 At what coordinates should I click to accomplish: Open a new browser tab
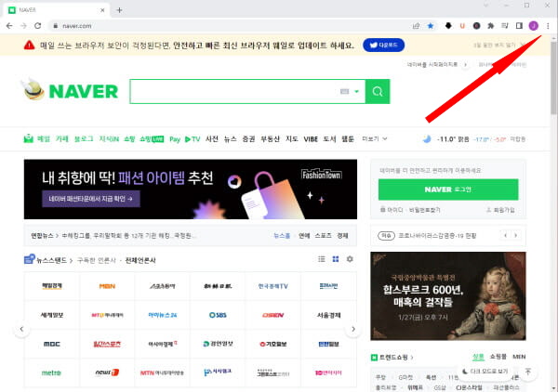120,10
